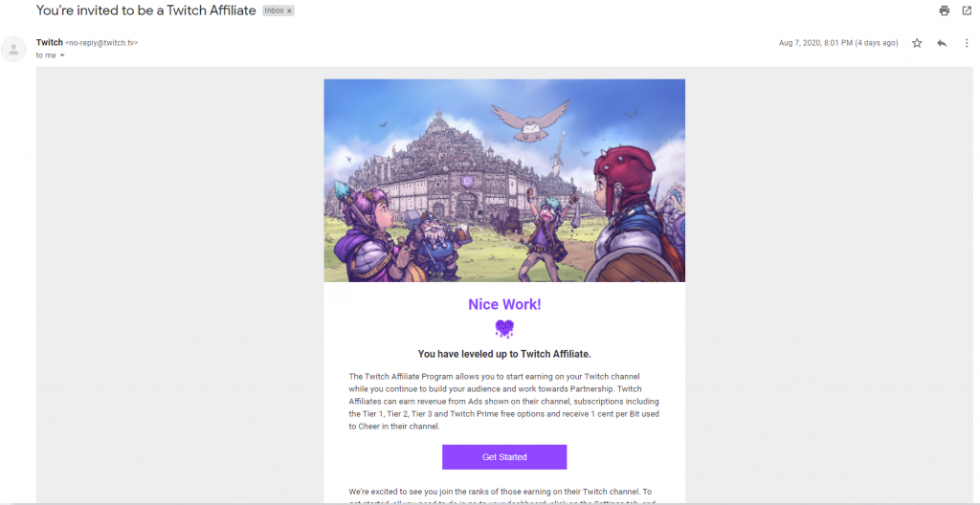Print the email using the printer icon
980x505 pixels.
coord(944,11)
